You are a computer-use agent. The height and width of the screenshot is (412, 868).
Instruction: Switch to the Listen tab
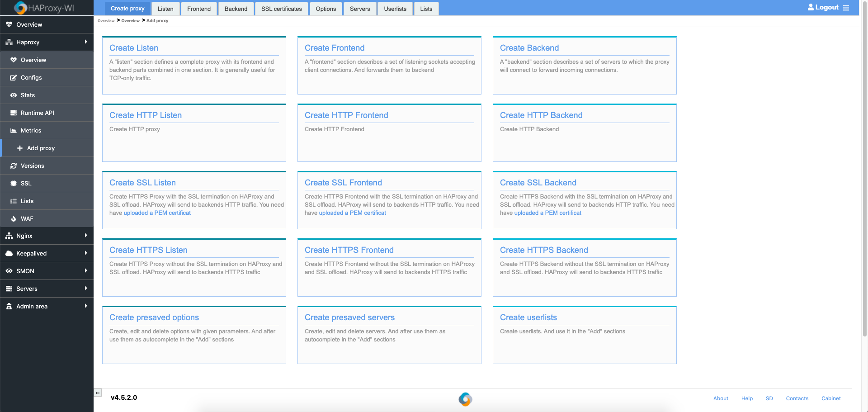[165, 9]
